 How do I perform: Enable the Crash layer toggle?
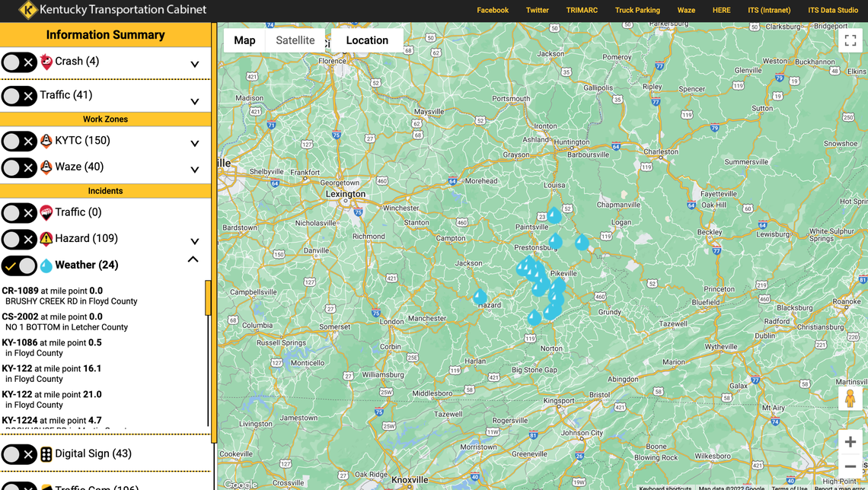click(20, 62)
